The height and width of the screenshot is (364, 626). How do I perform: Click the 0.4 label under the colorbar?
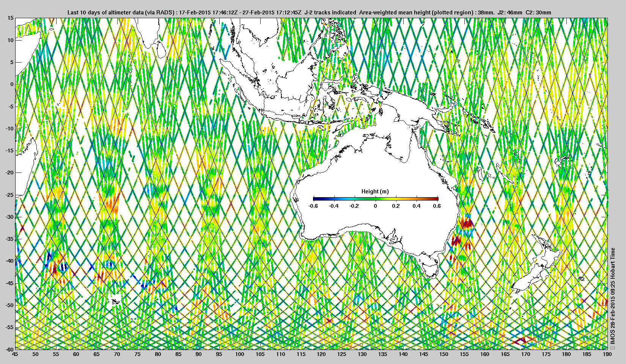click(416, 206)
